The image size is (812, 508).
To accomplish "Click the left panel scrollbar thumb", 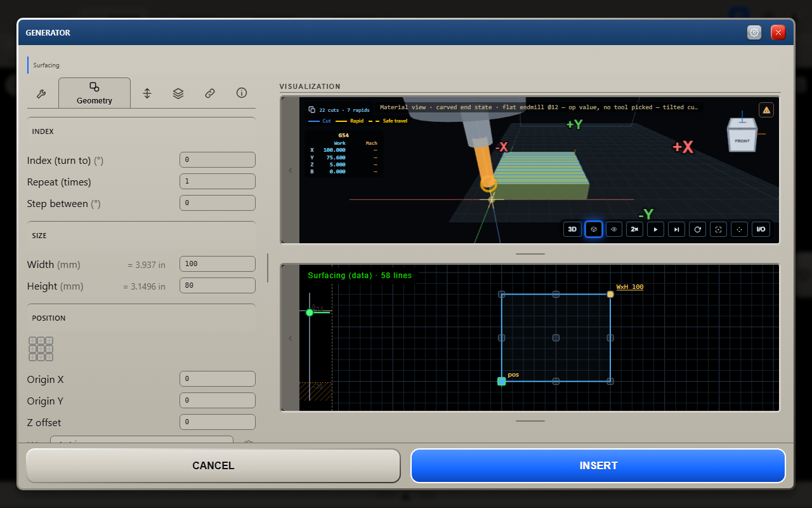I will (x=268, y=268).
